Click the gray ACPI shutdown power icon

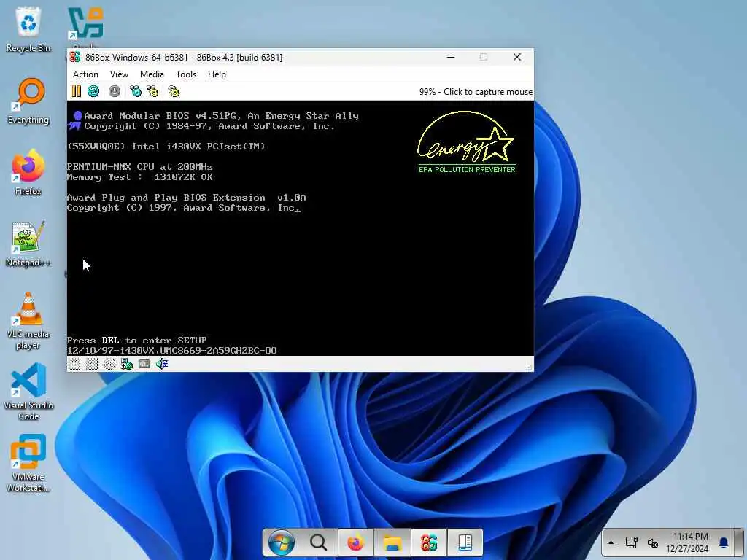pyautogui.click(x=115, y=91)
